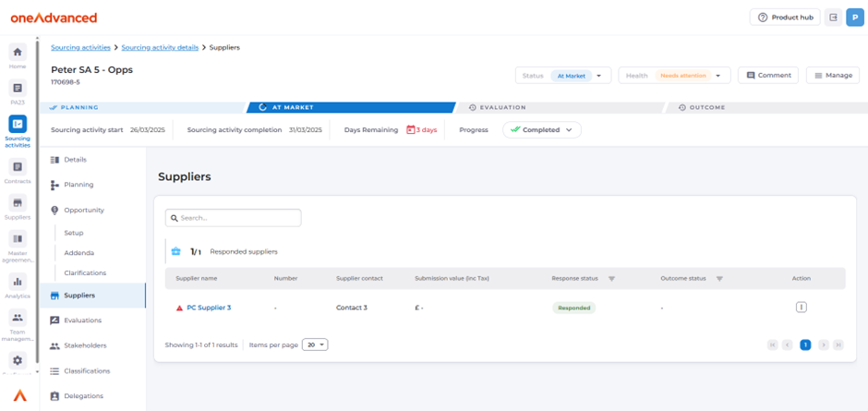Click the Comment button
This screenshot has width=868, height=411.
pyautogui.click(x=767, y=76)
